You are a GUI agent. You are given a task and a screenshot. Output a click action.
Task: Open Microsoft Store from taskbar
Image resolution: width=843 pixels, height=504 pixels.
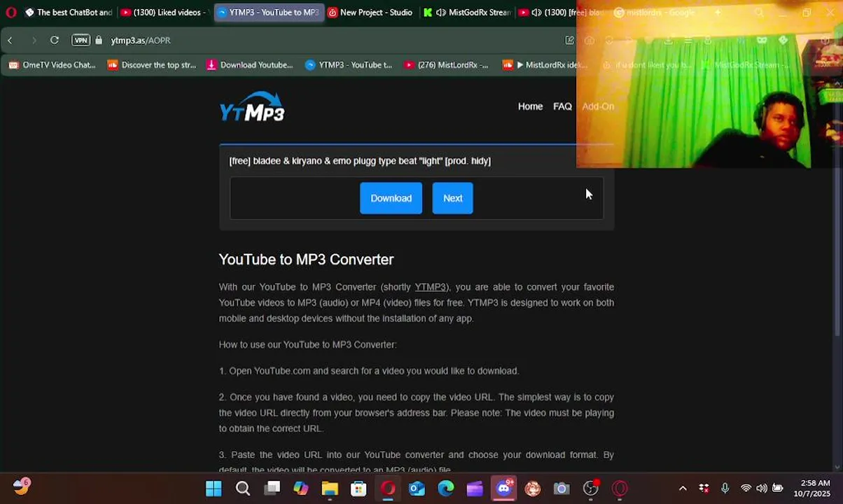358,489
